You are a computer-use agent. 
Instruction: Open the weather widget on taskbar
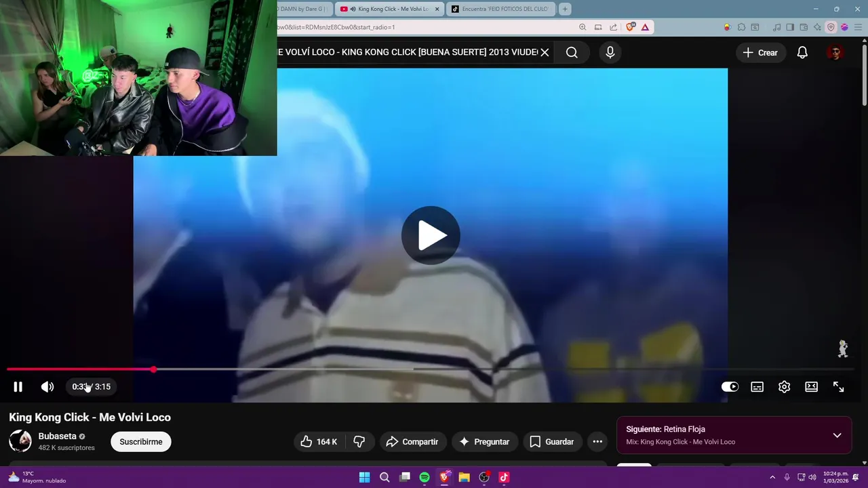[37, 477]
